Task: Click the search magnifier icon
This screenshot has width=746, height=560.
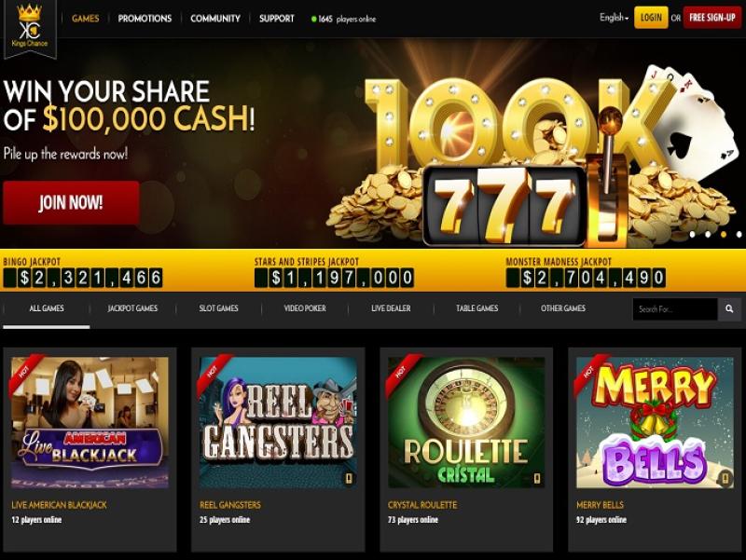Action: point(729,309)
